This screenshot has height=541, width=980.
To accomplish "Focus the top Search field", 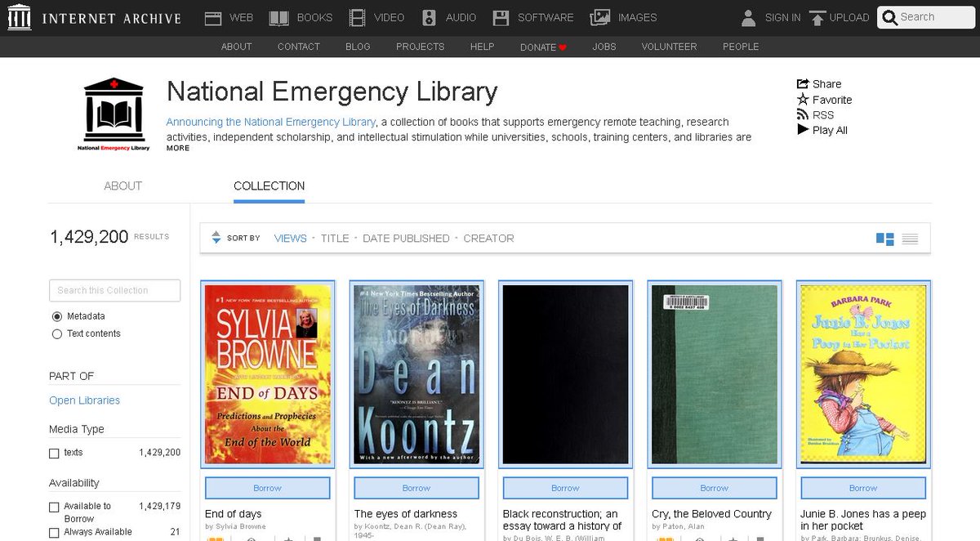I will 926,17.
